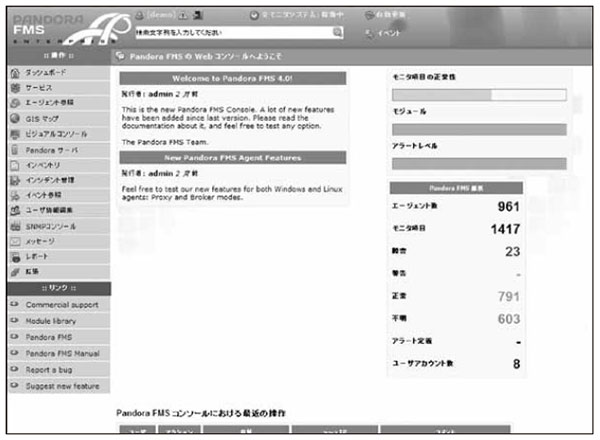Click the warning triangle icon in header
The height and width of the screenshot is (440, 600).
tap(183, 15)
